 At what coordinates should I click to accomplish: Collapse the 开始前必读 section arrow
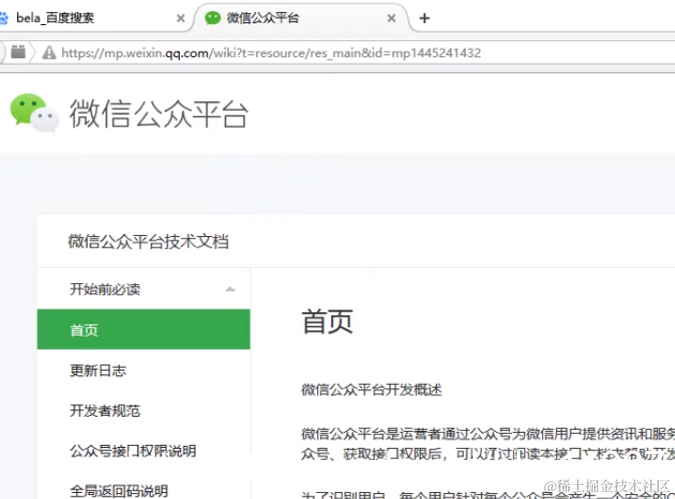[230, 289]
